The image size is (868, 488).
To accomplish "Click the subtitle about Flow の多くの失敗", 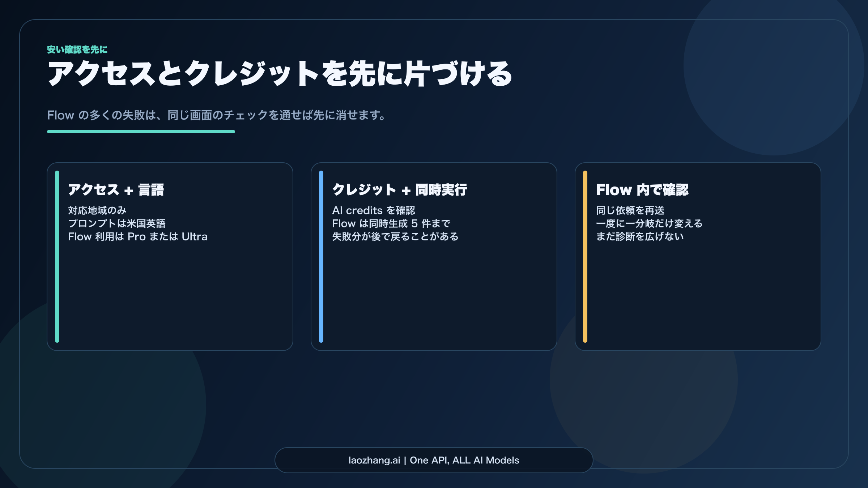I will (216, 116).
